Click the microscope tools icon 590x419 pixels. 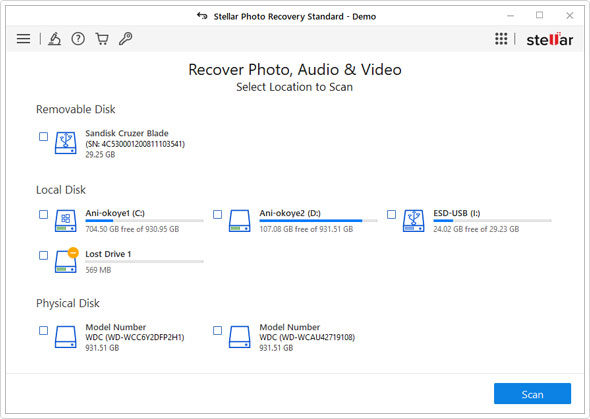click(x=54, y=38)
